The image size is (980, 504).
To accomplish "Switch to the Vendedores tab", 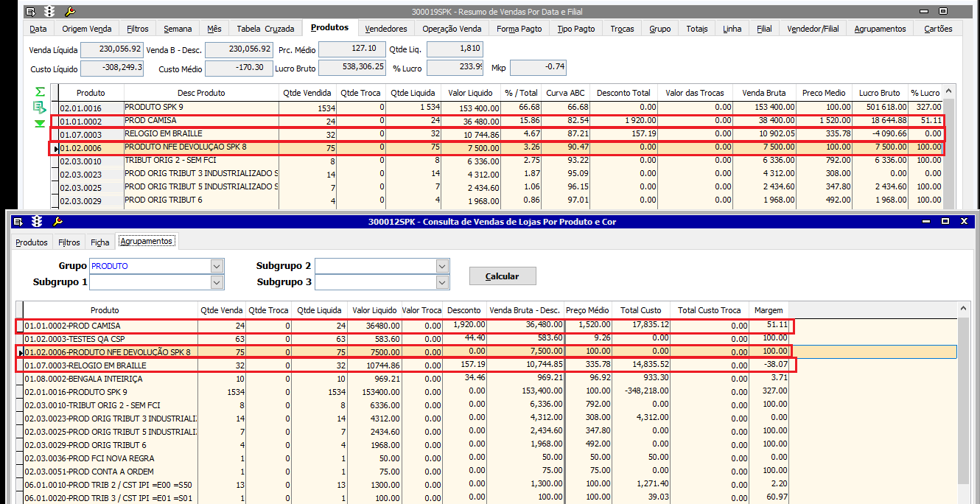I will tap(385, 29).
